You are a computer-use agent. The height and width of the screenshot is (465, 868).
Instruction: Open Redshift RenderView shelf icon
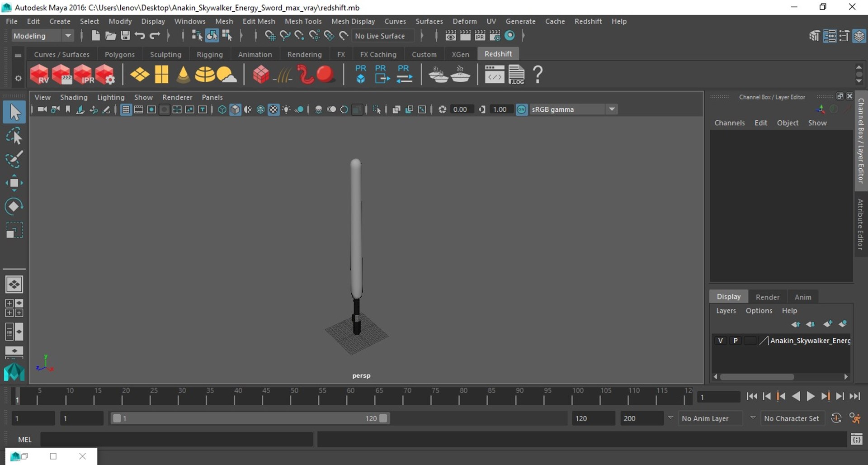tap(39, 74)
